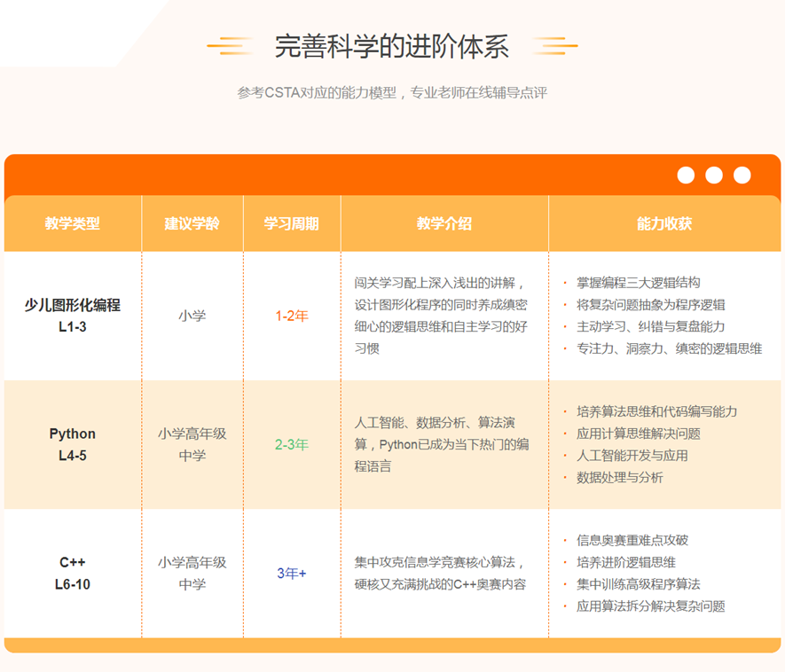Click the middle white dot in the orange bar
Viewport: 785px width, 672px height.
tap(714, 175)
